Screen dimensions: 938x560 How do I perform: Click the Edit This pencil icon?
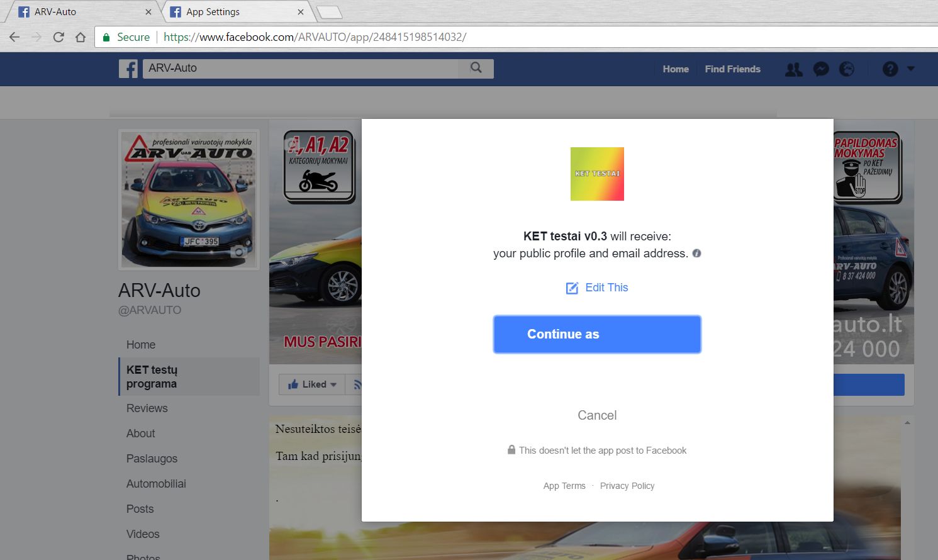(x=572, y=288)
